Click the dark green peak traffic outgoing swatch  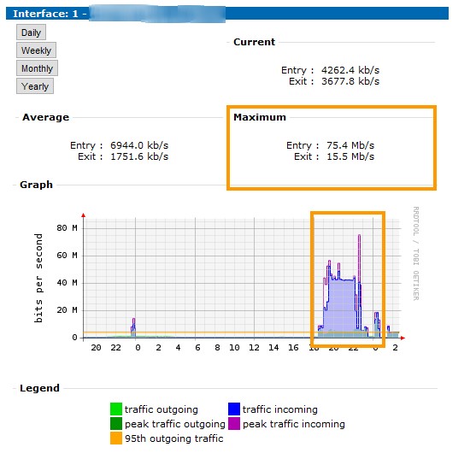click(x=116, y=423)
